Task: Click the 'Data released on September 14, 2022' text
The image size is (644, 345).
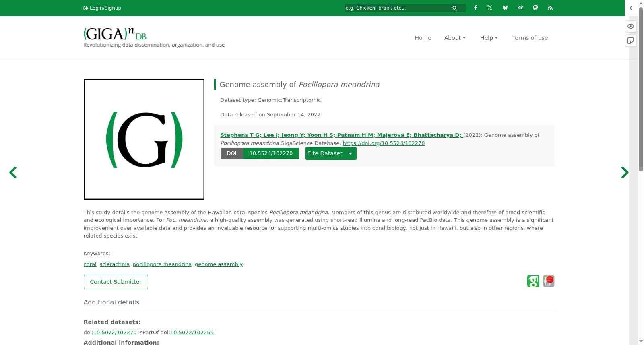Action: [270, 115]
